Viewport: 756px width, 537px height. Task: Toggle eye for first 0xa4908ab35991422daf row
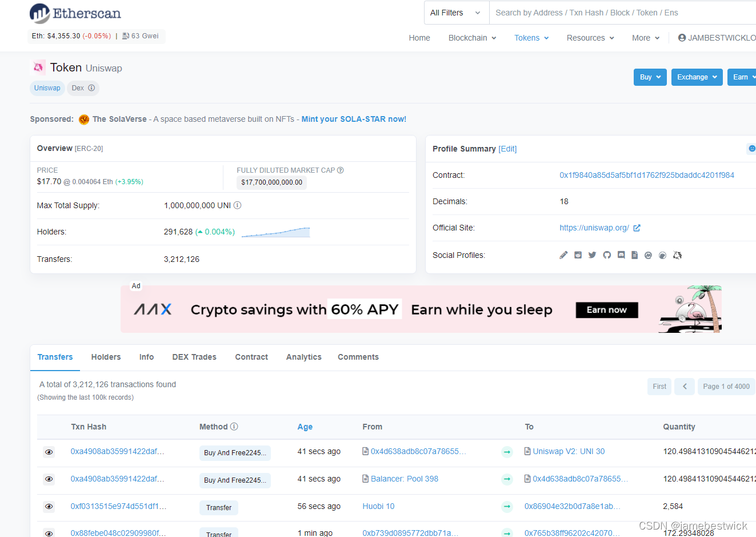pyautogui.click(x=49, y=452)
